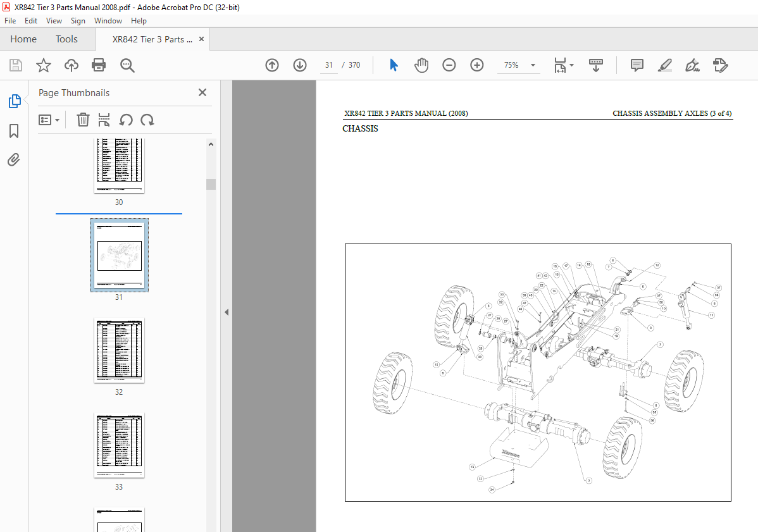Select page 30 thumbnail

[x=119, y=166]
